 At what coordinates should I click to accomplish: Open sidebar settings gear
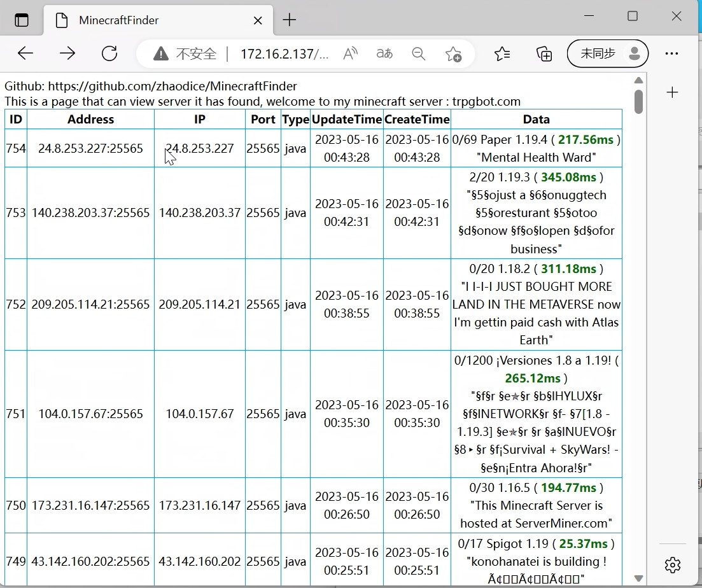click(x=673, y=565)
